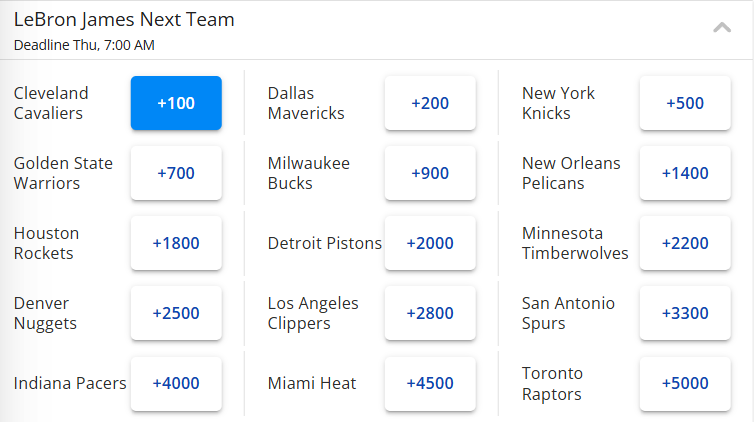Collapse the LeBron James Next Team market

(x=721, y=28)
